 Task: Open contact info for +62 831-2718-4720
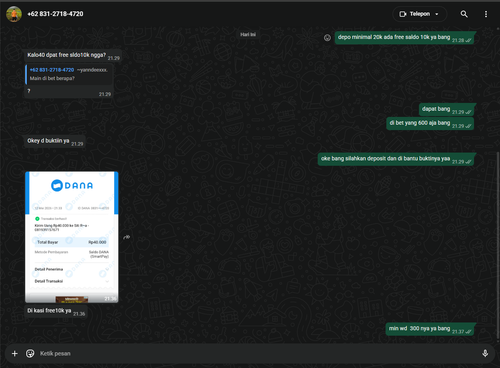(x=55, y=14)
